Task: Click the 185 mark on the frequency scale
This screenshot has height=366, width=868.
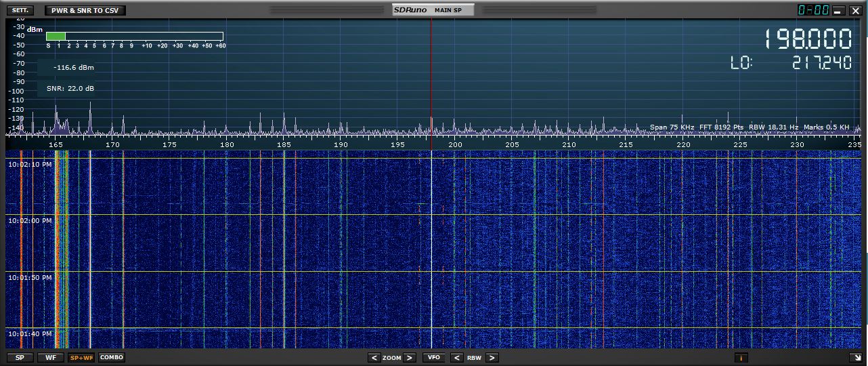Action: pyautogui.click(x=284, y=144)
